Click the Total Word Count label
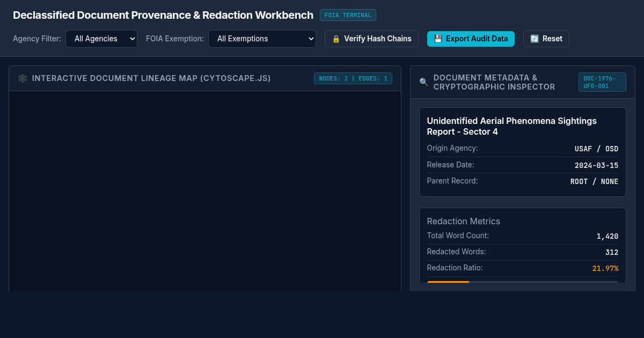 coord(458,236)
